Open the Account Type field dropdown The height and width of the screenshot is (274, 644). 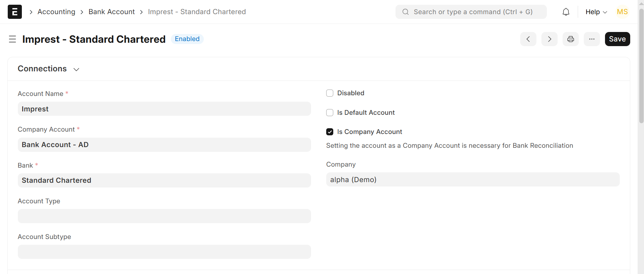pos(164,216)
